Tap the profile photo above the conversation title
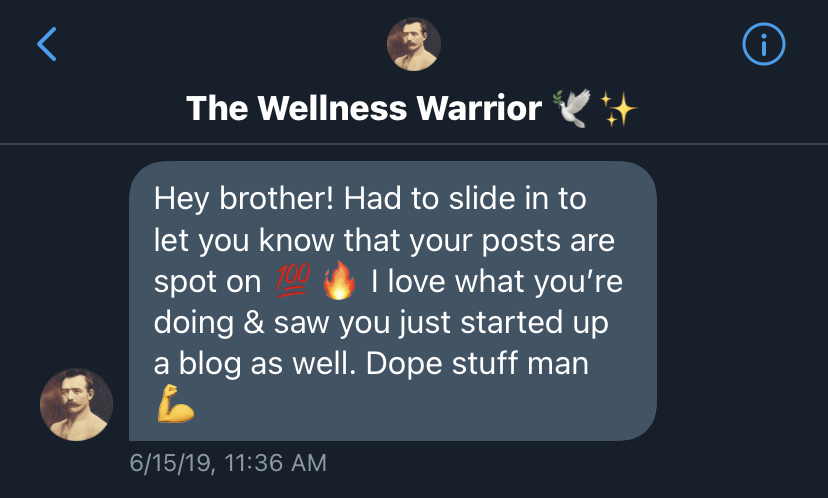Viewport: 828px width, 498px height. point(413,44)
